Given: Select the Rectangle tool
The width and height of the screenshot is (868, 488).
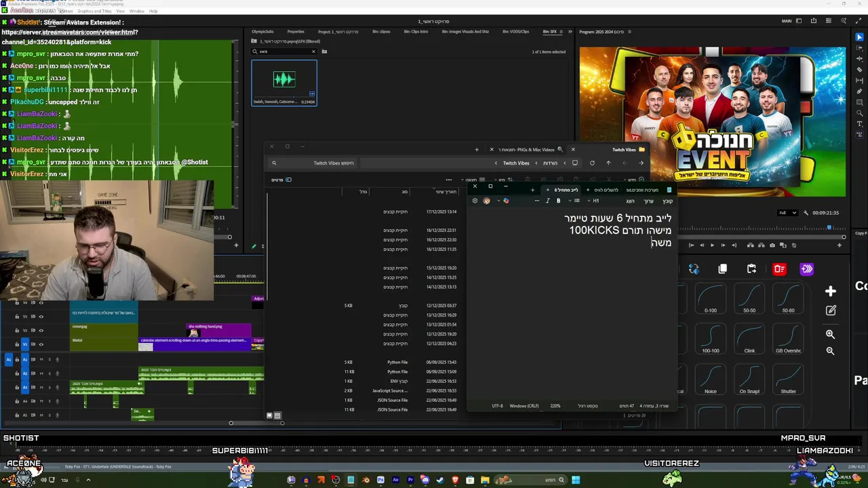Looking at the screenshot, I should (860, 102).
